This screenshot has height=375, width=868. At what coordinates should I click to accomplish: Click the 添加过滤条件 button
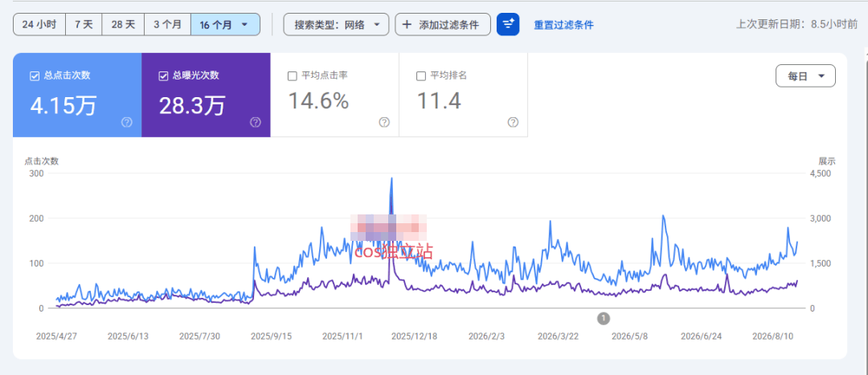click(x=442, y=25)
